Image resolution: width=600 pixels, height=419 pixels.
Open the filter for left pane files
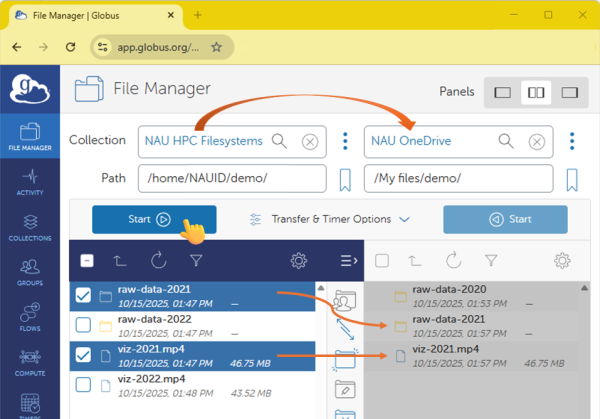pos(196,261)
